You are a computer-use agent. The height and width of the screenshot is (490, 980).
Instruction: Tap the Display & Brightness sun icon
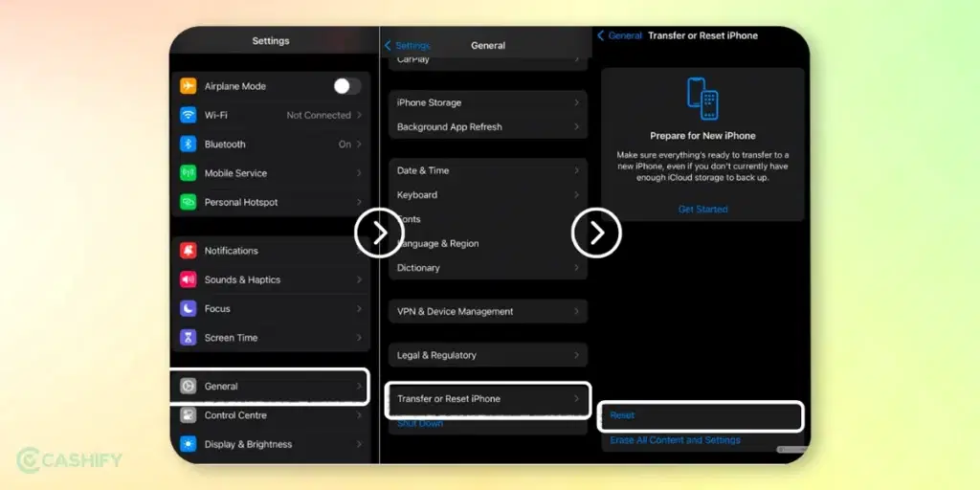click(x=189, y=444)
